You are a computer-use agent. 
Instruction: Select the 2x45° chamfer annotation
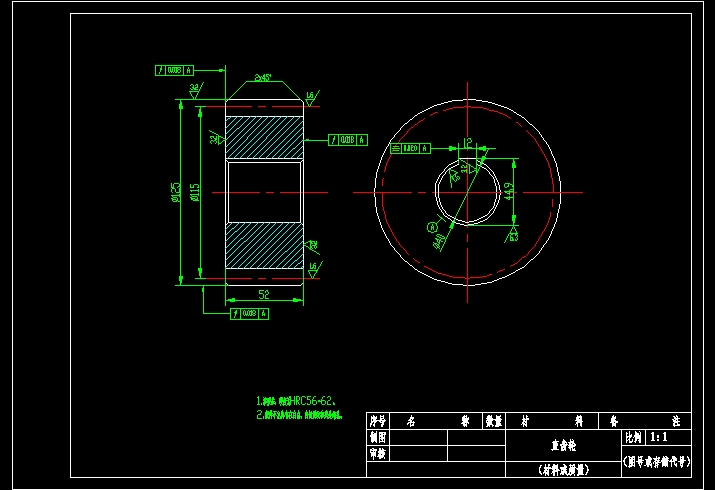pos(263,77)
